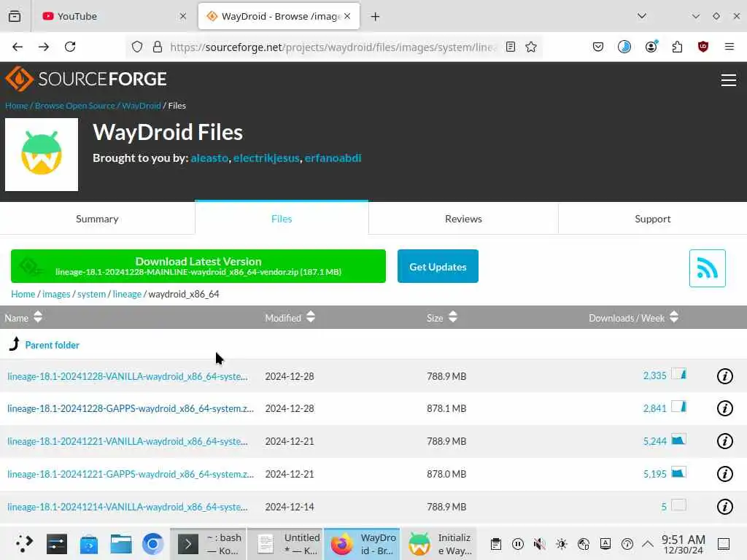This screenshot has width=747, height=560.
Task: Open the electrikjesus author link
Action: pyautogui.click(x=266, y=158)
